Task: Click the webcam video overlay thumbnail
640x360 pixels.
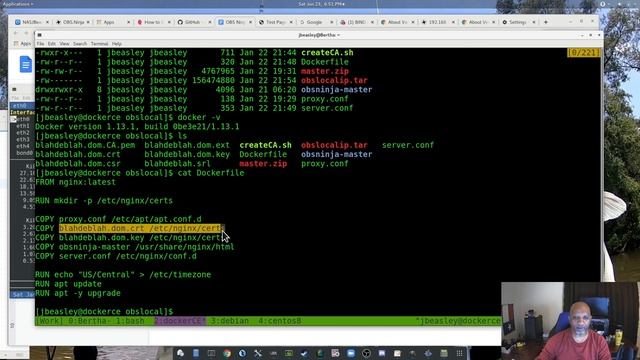Action: click(571, 321)
